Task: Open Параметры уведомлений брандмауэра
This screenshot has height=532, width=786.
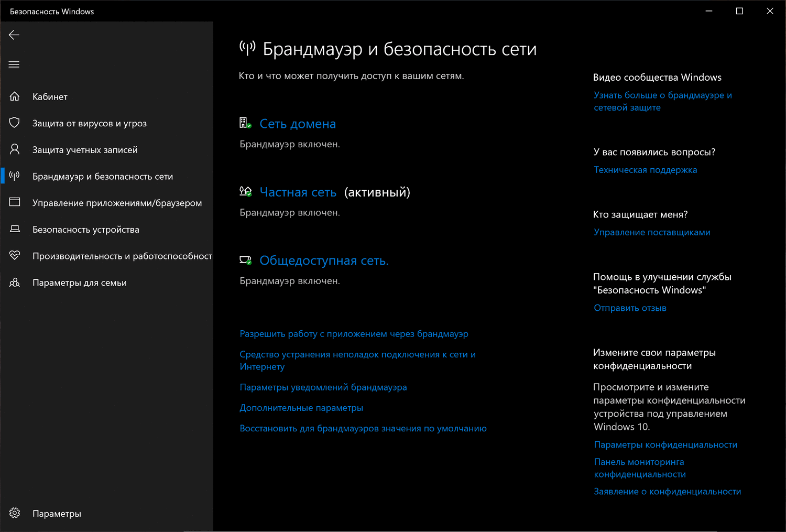Action: coord(323,387)
